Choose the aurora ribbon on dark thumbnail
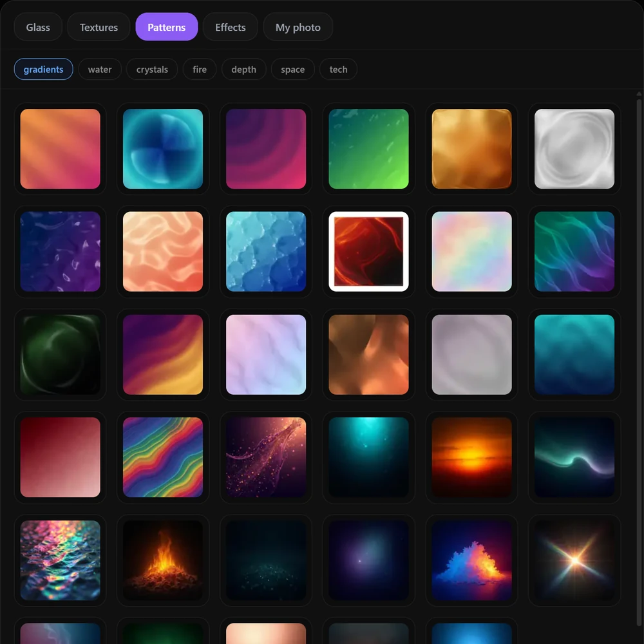644x644 pixels. coord(574,457)
